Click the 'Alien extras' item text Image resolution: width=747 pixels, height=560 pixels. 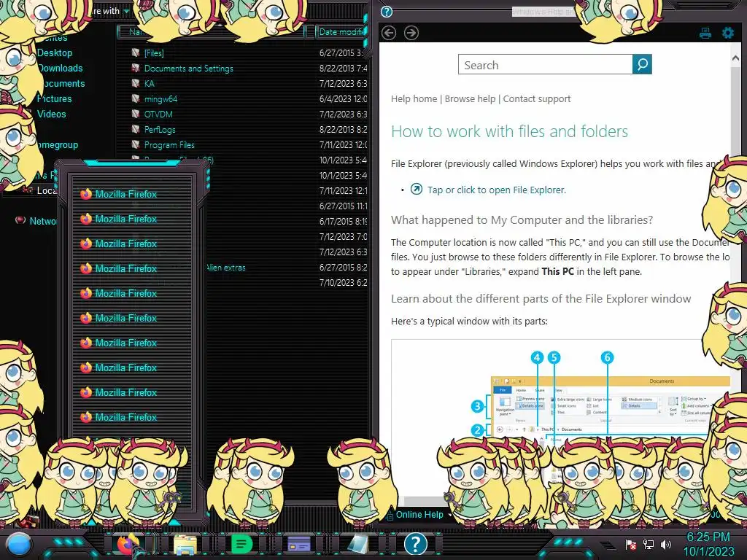click(226, 268)
